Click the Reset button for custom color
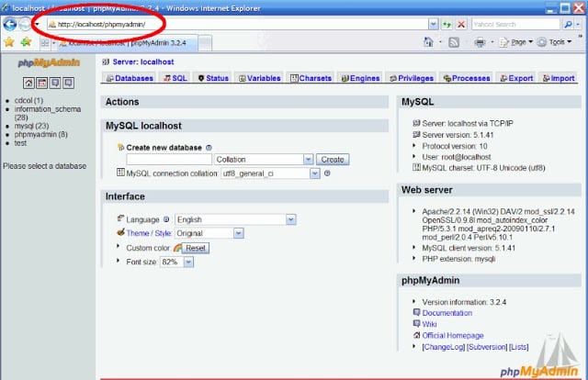 (195, 248)
